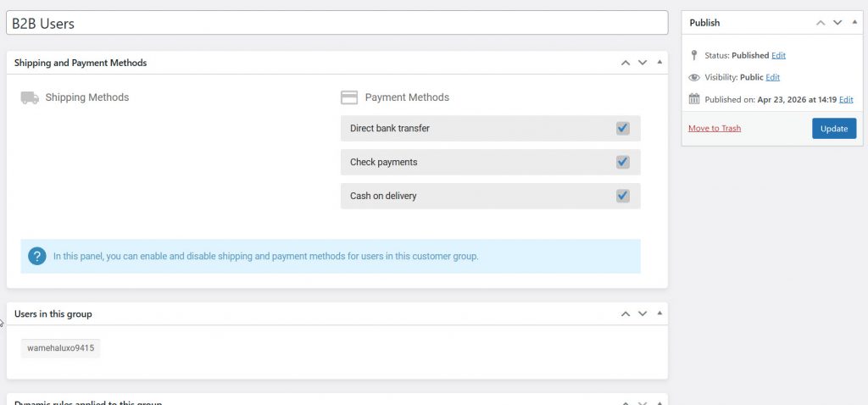Move Shipping and Payment Methods panel up
The height and width of the screenshot is (405, 868).
click(625, 63)
